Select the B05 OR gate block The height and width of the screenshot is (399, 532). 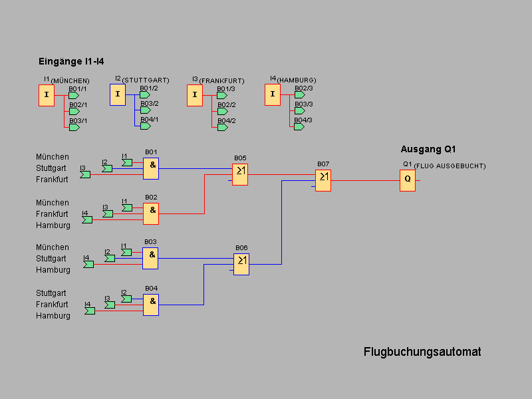pos(240,174)
